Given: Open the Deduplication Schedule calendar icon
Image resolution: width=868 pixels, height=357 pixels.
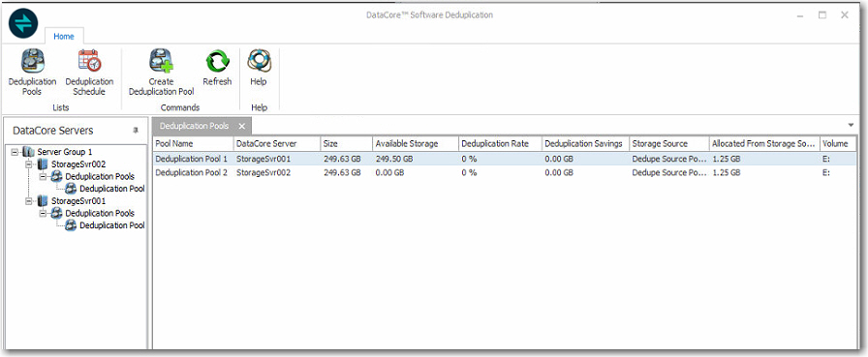Looking at the screenshot, I should (x=89, y=61).
